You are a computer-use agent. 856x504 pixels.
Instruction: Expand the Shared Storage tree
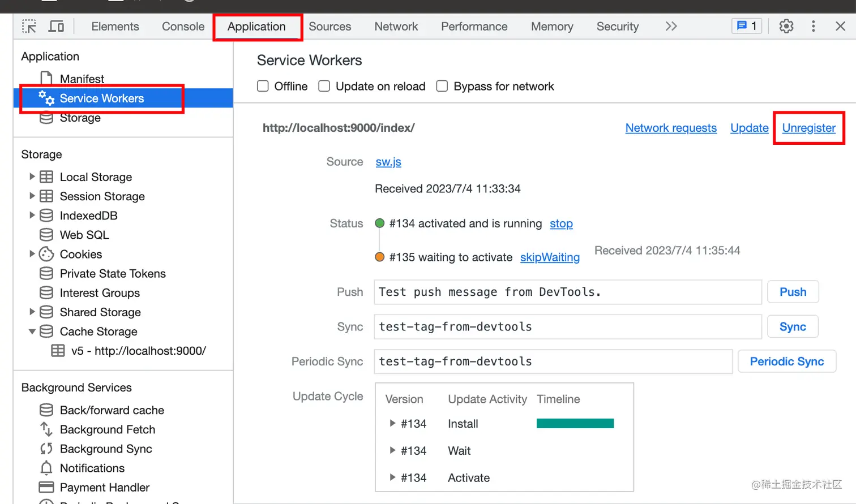[x=32, y=311]
